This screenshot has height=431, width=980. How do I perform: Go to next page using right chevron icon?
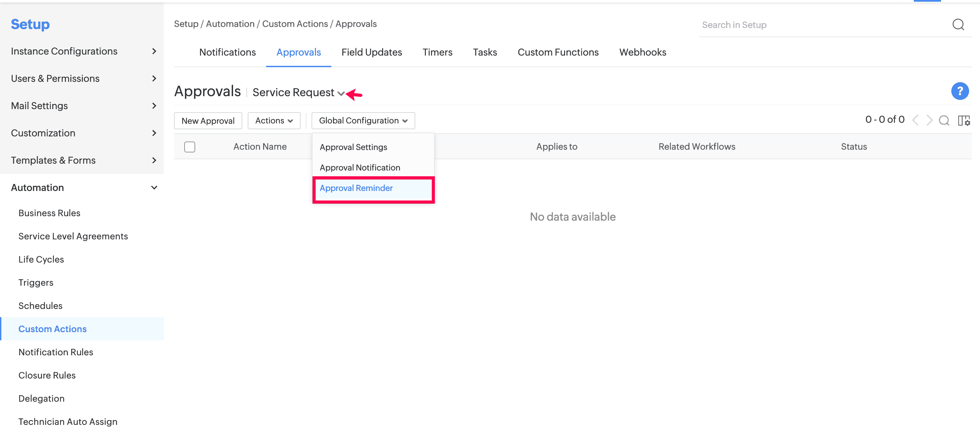(x=930, y=120)
